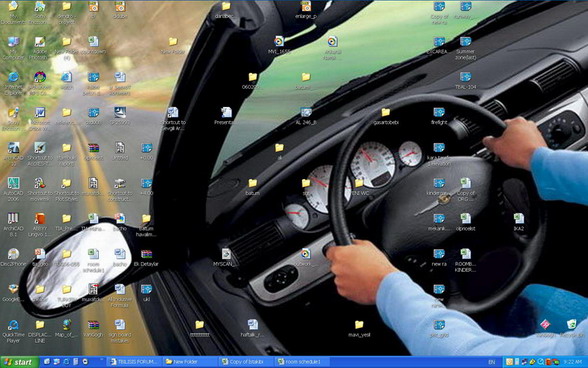
Task: Select the Microsoft Office Word shortcut icon
Action: pos(40,119)
